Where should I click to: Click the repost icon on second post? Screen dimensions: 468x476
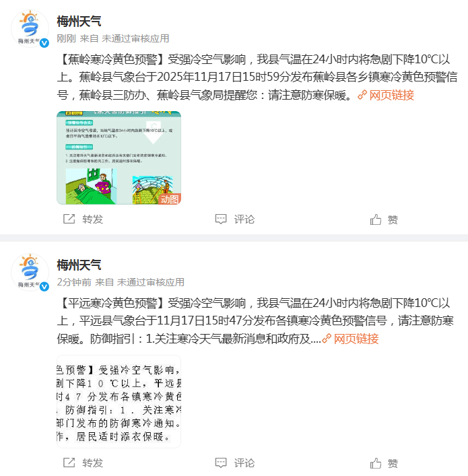pos(69,463)
